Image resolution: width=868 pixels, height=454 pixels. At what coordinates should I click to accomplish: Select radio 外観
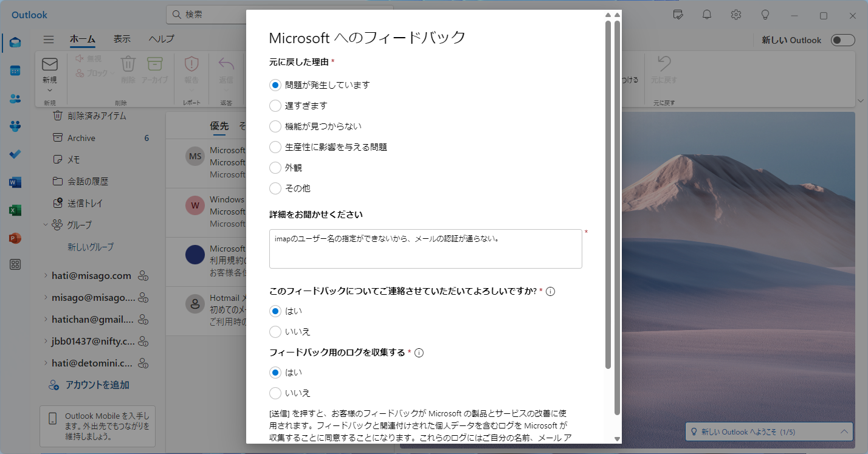click(x=275, y=168)
